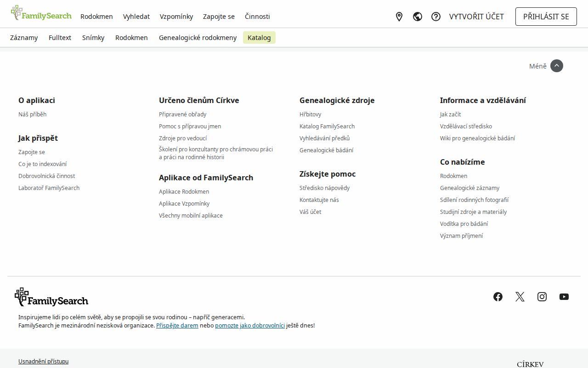588x368 pixels.
Task: Open the Jak začít link
Action: click(450, 114)
